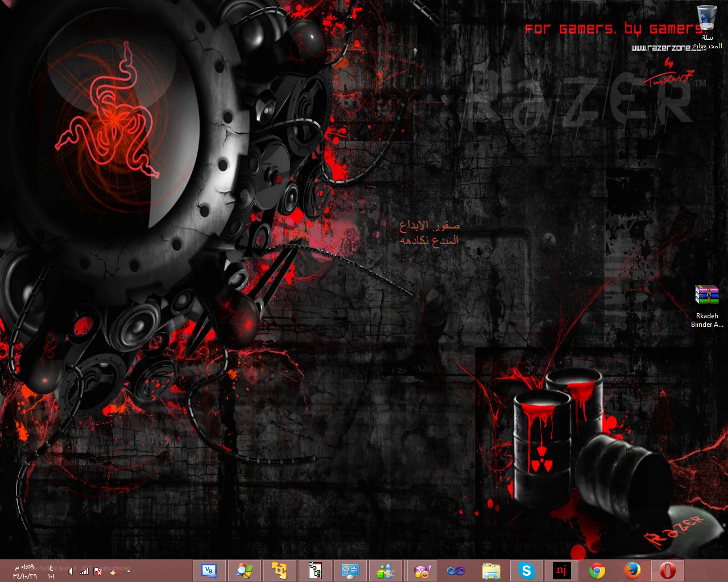Viewport: 728px width, 582px height.
Task: Launch Mozilla Firefox from taskbar
Action: 632,571
